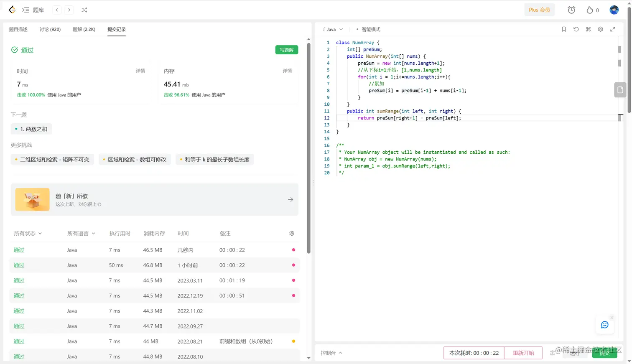Viewport: 632px width, 364px height.
Task: Click the 00 : 01 : 19 note cell
Action: pyautogui.click(x=232, y=280)
